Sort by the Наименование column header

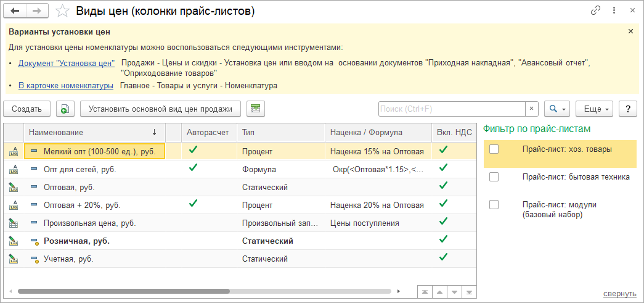pyautogui.click(x=94, y=133)
